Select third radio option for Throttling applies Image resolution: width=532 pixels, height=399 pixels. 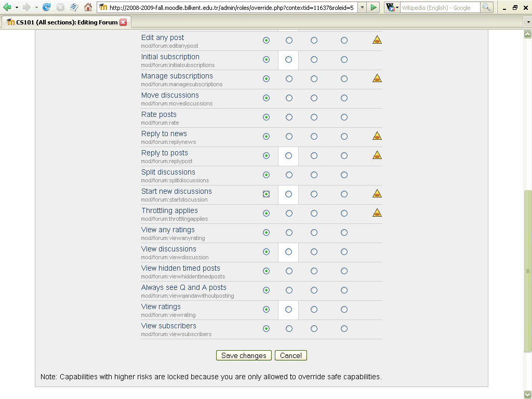314,214
